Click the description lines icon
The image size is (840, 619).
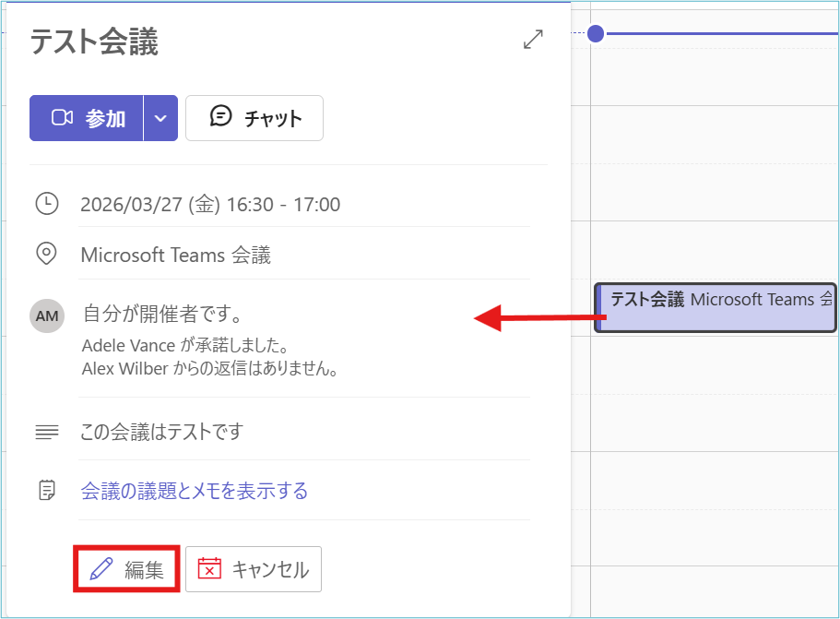[46, 432]
